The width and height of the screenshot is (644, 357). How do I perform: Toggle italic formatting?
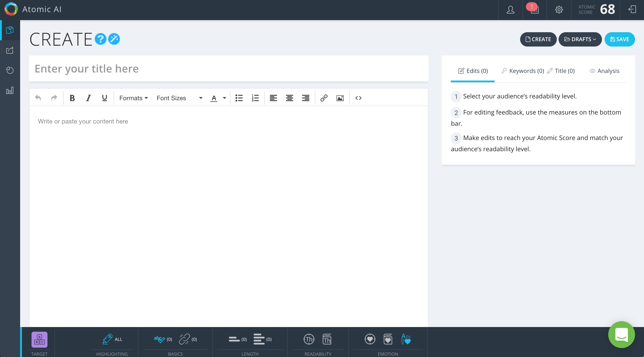(x=88, y=98)
